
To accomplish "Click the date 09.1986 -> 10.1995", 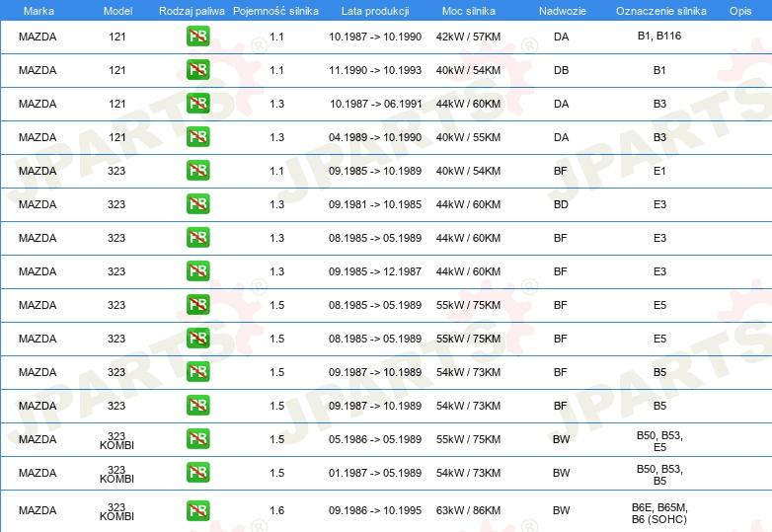I will click(375, 510).
